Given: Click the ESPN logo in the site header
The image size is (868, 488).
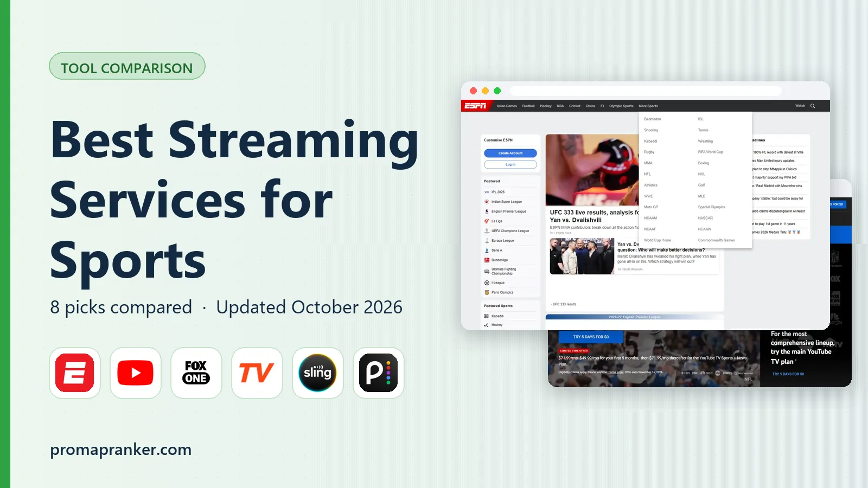Looking at the screenshot, I should (x=476, y=106).
